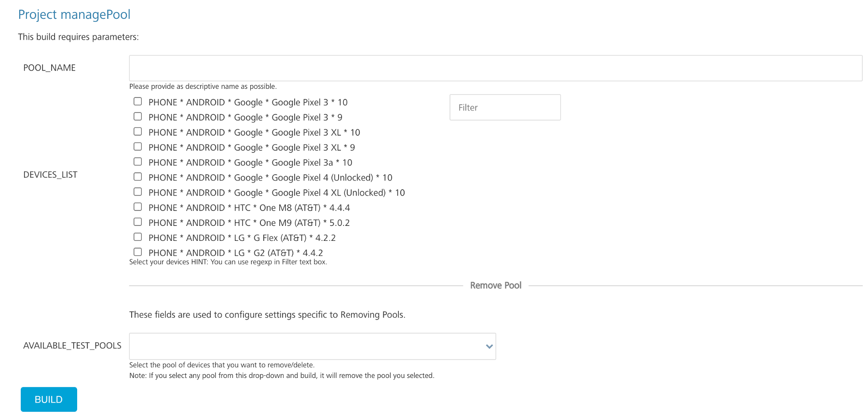Click the Project managePool heading
The width and height of the screenshot is (868, 419).
point(74,14)
